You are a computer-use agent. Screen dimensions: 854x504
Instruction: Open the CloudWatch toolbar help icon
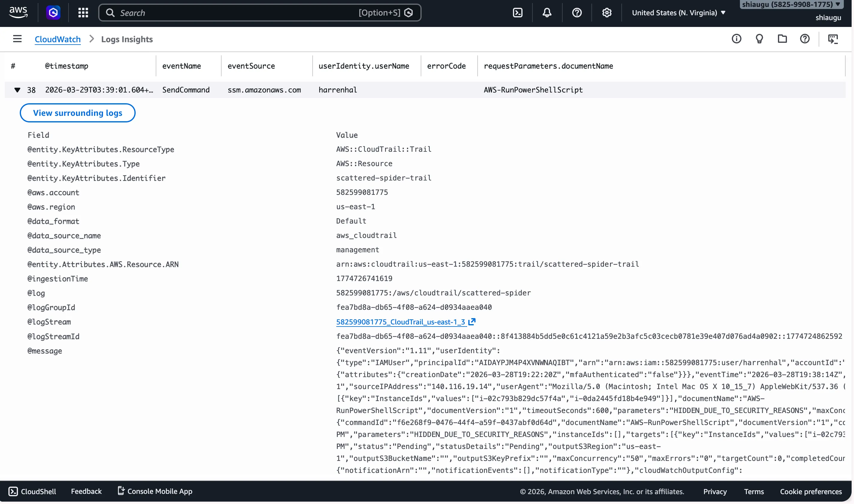805,39
